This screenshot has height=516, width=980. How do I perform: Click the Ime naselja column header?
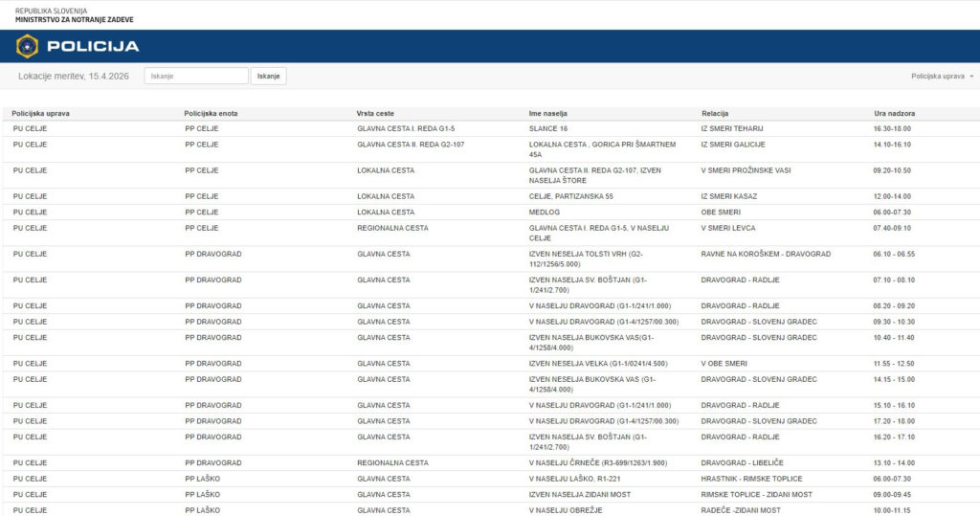pos(548,113)
